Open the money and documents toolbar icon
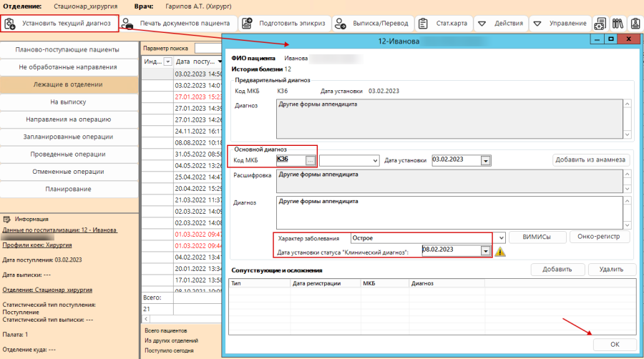Image resolution: width=644 pixels, height=359 pixels. tap(600, 24)
